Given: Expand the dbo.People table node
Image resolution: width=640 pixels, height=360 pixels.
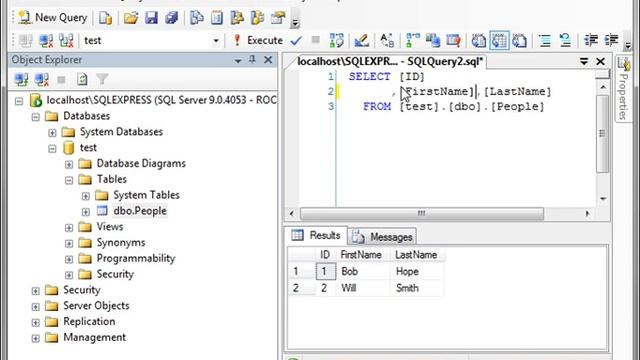Looking at the screenshot, I should (x=86, y=212).
